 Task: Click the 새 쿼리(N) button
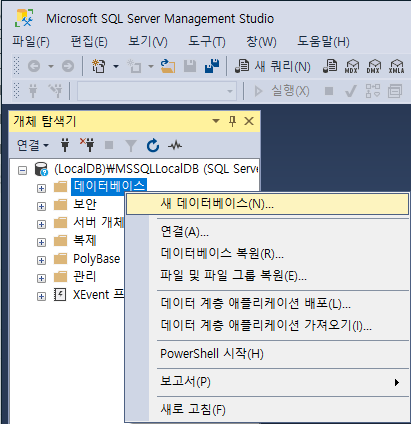point(273,66)
